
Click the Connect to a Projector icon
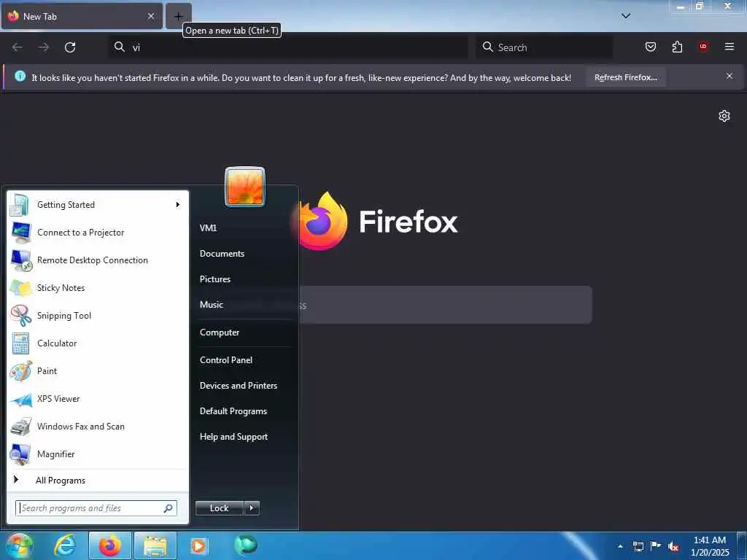click(20, 233)
